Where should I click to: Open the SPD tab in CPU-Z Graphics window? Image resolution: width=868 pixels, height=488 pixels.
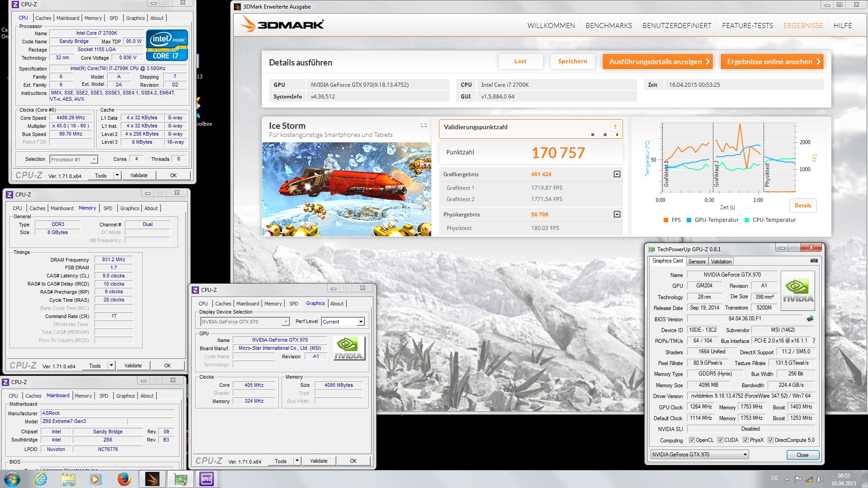tap(294, 304)
